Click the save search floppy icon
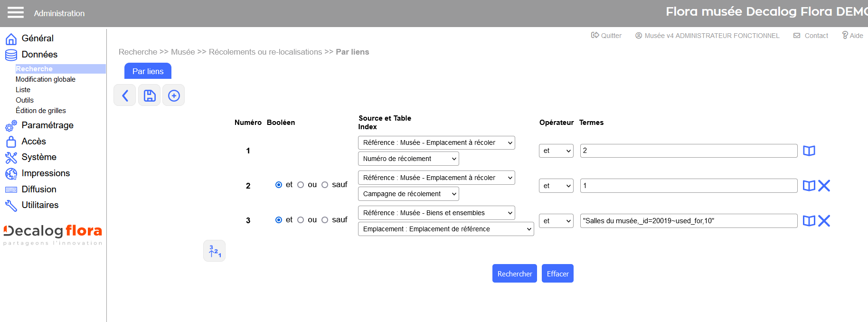 coord(150,95)
